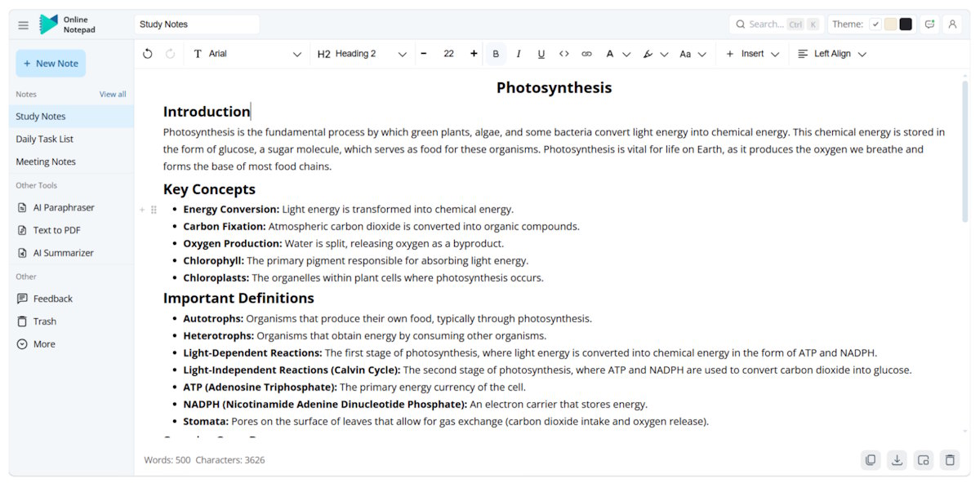Image resolution: width=980 pixels, height=483 pixels.
Task: Undo the last edit
Action: [148, 54]
